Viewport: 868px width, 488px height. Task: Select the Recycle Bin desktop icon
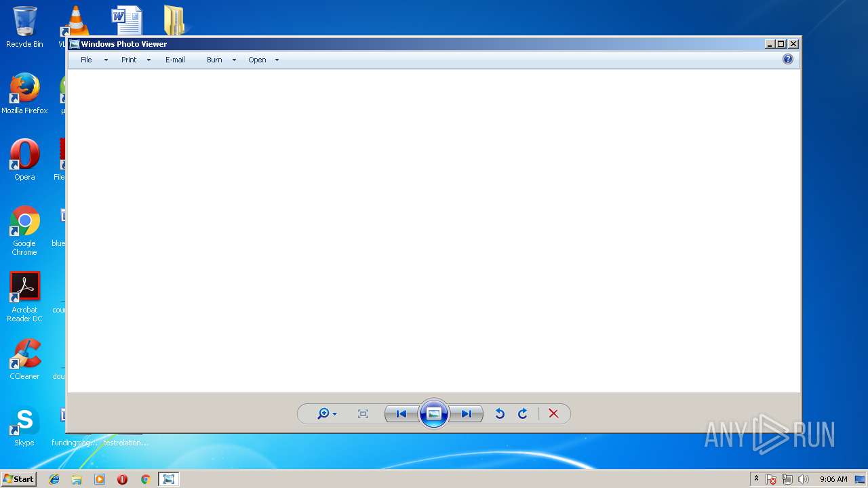tap(24, 27)
